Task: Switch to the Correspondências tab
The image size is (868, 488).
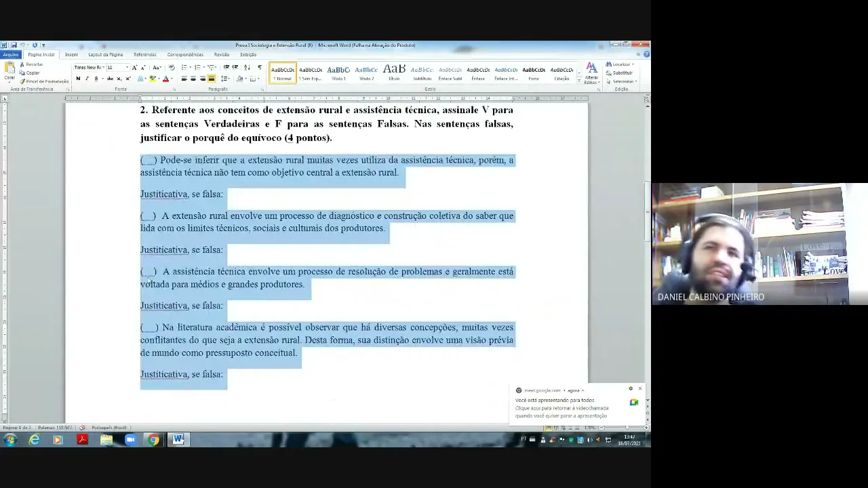Action: [185, 54]
